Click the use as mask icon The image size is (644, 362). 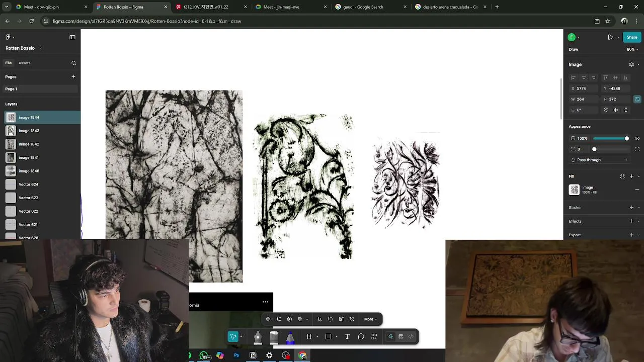point(289,319)
